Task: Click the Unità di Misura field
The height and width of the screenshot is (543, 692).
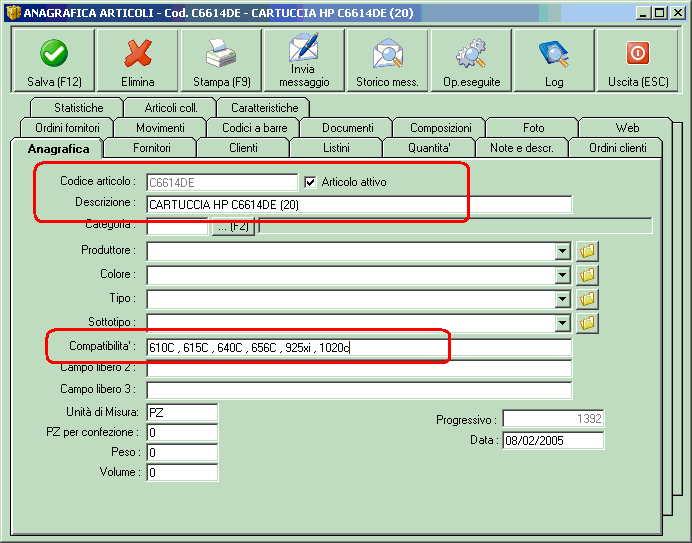Action: 182,412
